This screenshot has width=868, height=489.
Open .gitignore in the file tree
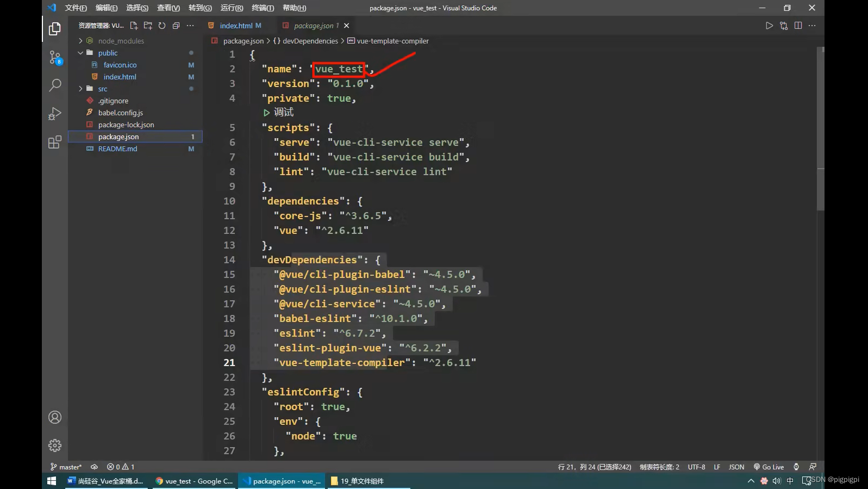135,101
